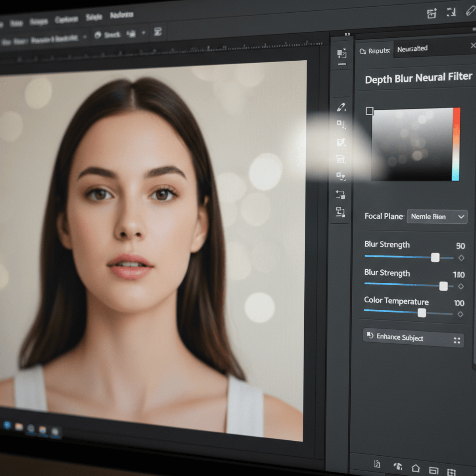The width and height of the screenshot is (476, 476).
Task: Click the Color Temperature slider handle
Action: tap(422, 313)
